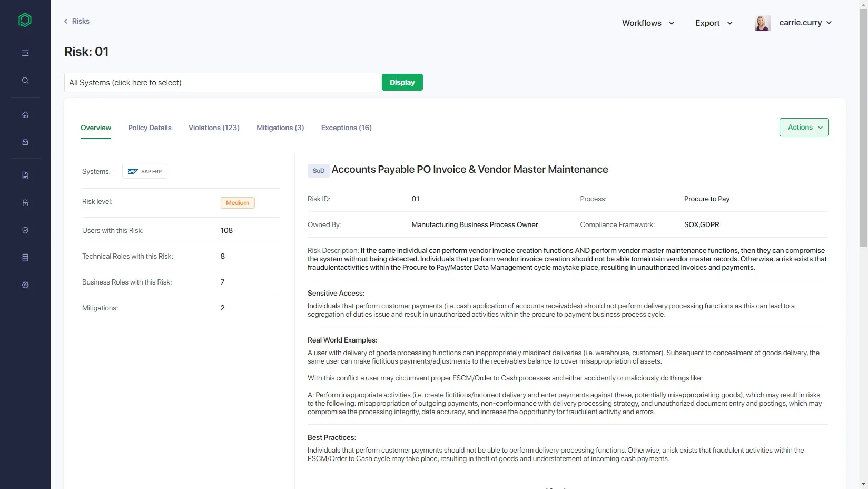
Task: Open the All Systems selector field
Action: 222,83
